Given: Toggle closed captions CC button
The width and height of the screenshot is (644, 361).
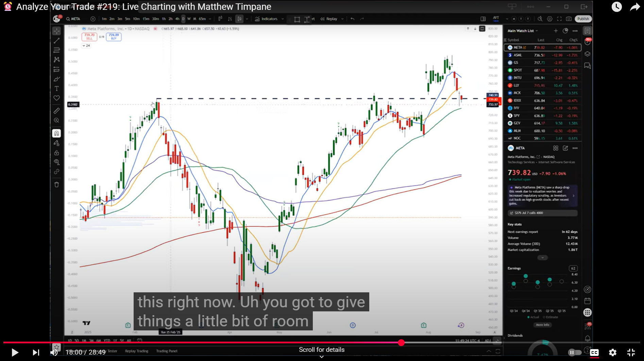Looking at the screenshot, I should point(594,353).
